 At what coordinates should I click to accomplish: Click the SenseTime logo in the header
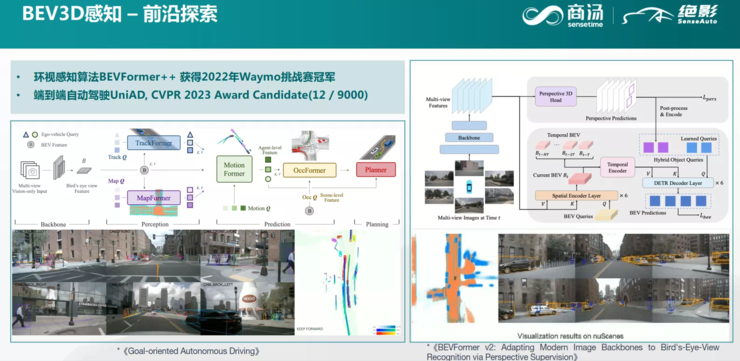coord(563,15)
